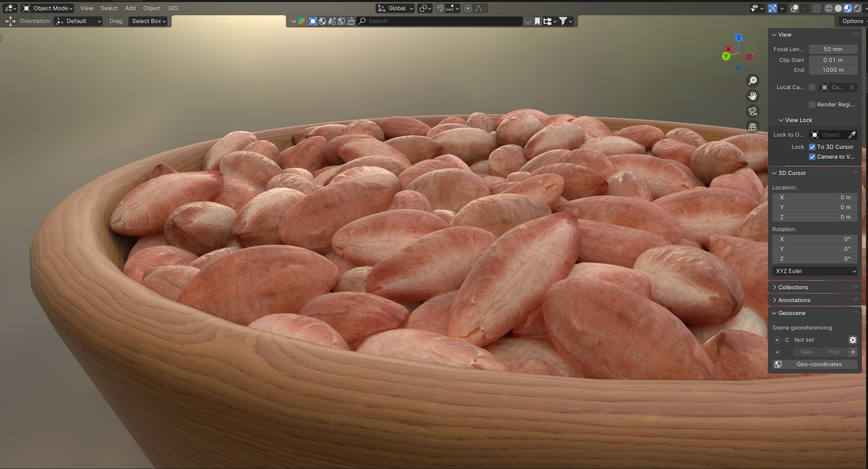Toggle proportional editing circle icon
This screenshot has width=868, height=469.
pyautogui.click(x=468, y=8)
